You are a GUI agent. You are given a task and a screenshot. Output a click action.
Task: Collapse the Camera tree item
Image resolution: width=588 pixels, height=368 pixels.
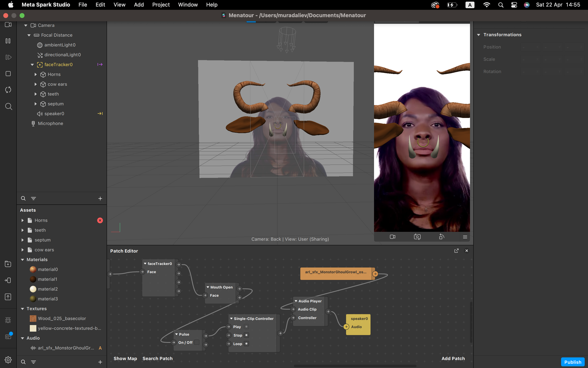pos(26,25)
